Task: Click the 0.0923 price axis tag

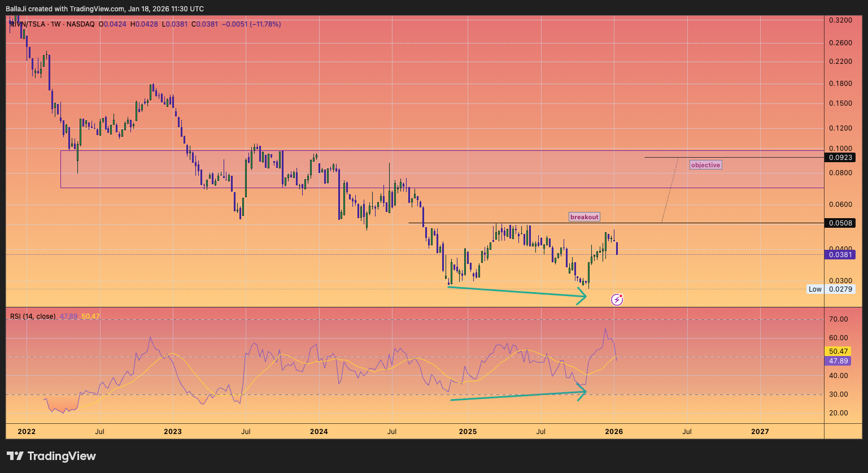Action: coord(840,157)
